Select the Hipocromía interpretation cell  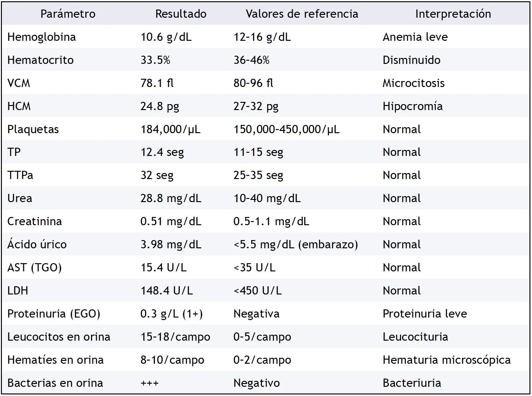(412, 106)
